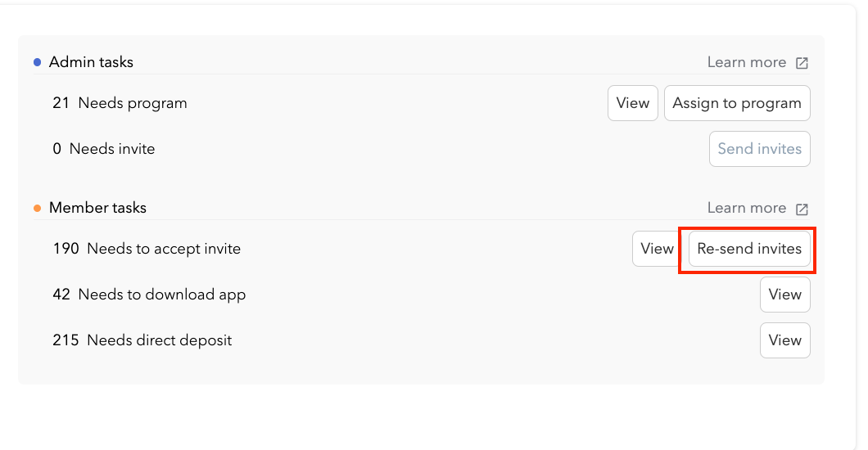Viewport: 868px width, 450px height.
Task: Click the blue dot beside Admin tasks
Action: 38,62
